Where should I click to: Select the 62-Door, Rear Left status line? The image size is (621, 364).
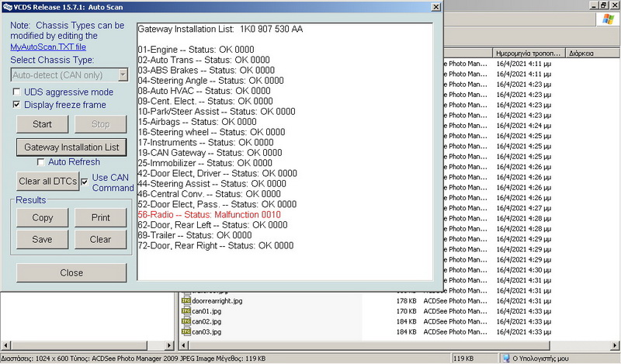coord(213,225)
